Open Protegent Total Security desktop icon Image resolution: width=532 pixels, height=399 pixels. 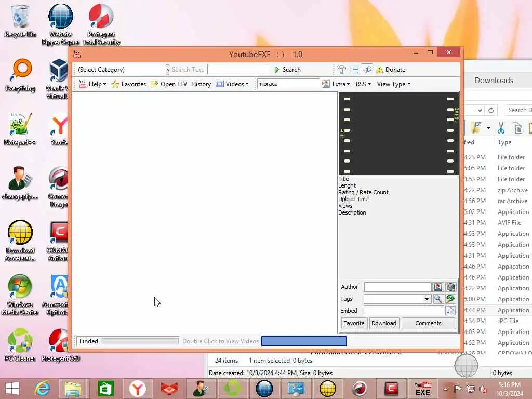click(101, 25)
